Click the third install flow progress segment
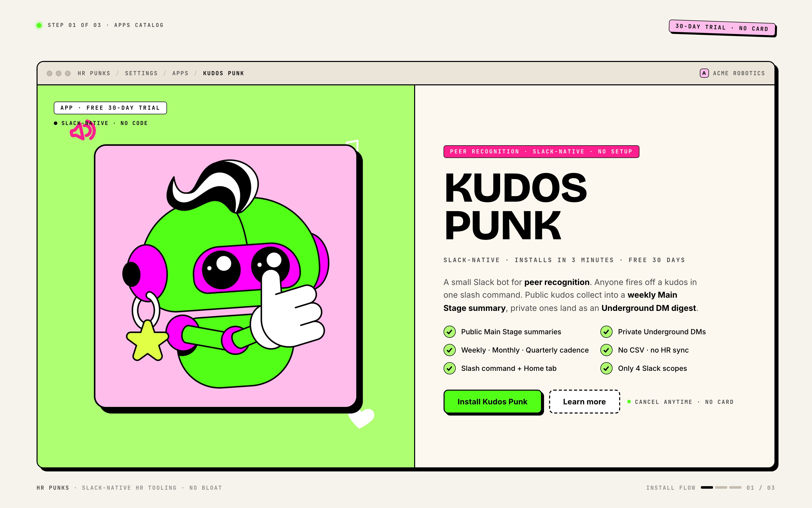Image resolution: width=812 pixels, height=508 pixels. tap(736, 487)
